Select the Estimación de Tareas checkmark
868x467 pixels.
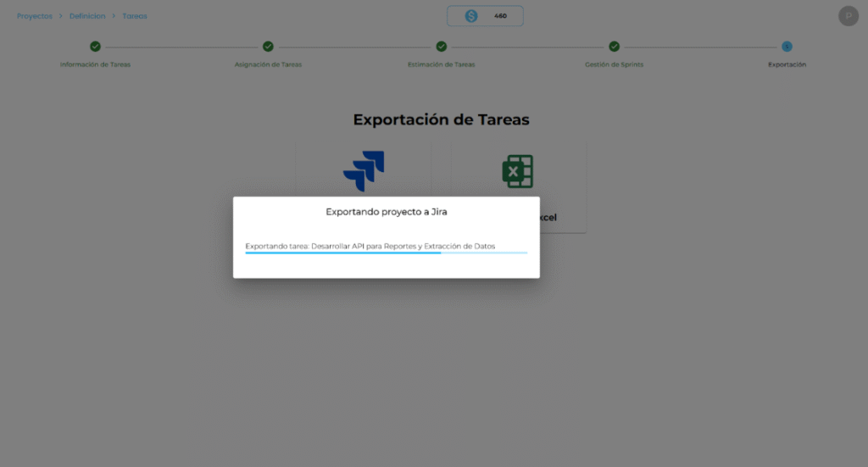tap(441, 47)
